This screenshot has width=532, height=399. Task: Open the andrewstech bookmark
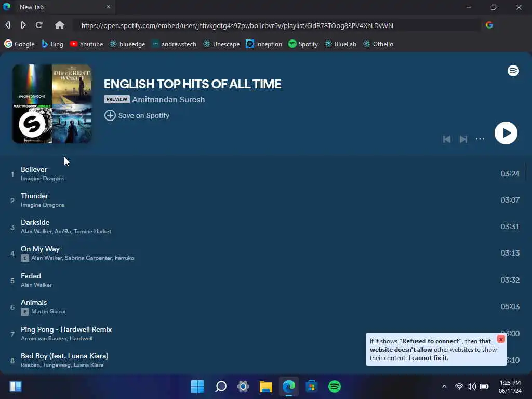[x=174, y=44]
